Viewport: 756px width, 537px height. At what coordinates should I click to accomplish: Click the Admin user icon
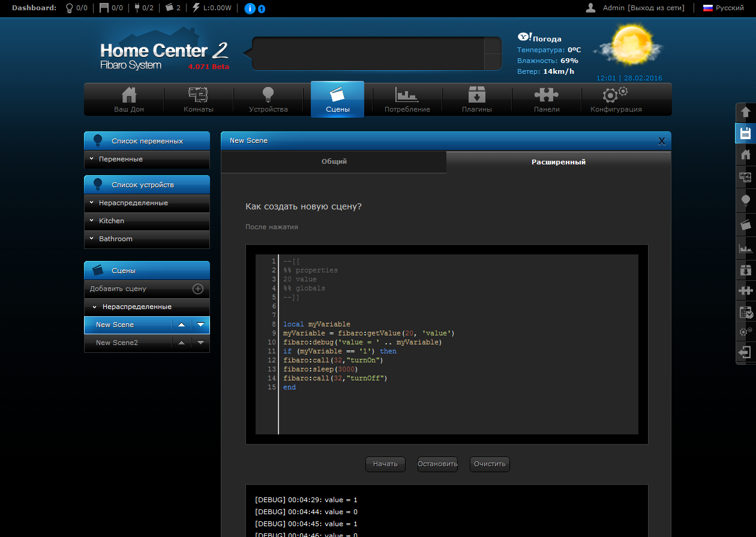pos(591,8)
